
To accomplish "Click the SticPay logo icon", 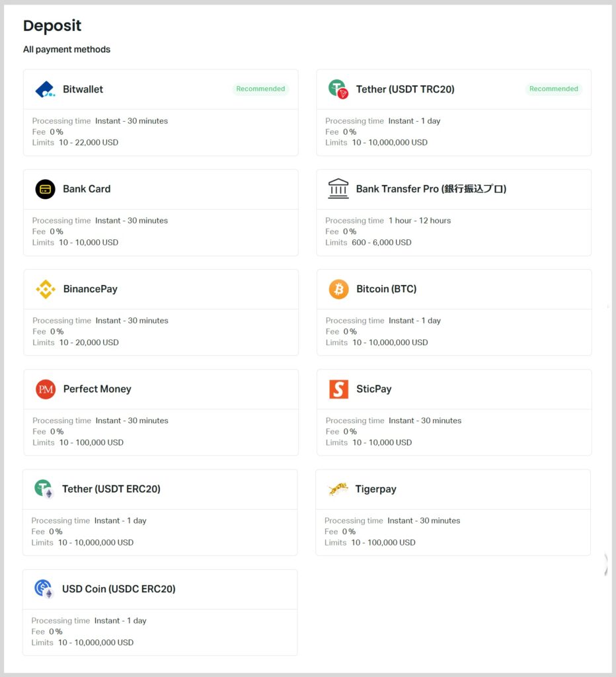I will pos(338,389).
